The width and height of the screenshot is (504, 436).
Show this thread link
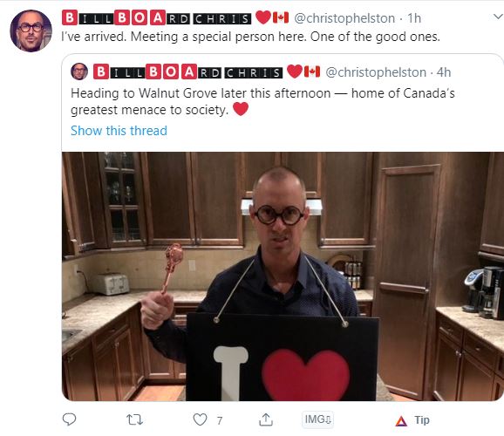click(x=119, y=131)
